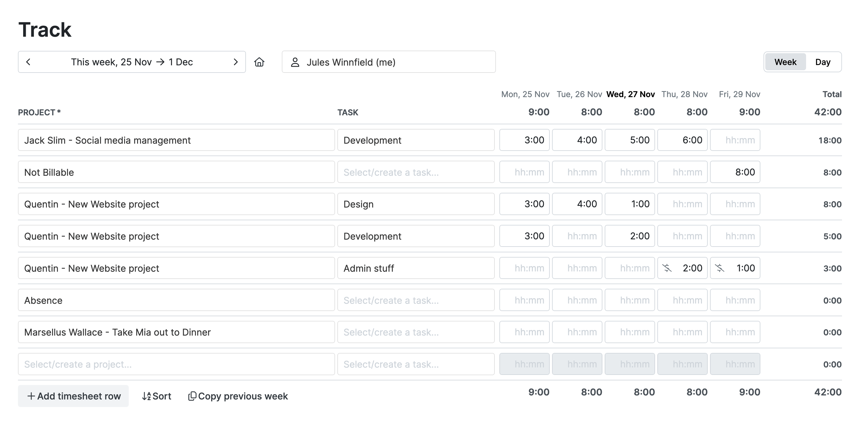Click the sort icon next to Sort
868x433 pixels.
[x=146, y=396]
